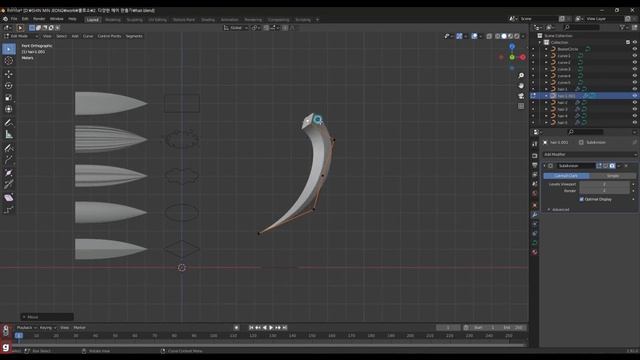Open the Material properties tab
Image resolution: width=640 pixels, height=360 pixels.
click(535, 253)
